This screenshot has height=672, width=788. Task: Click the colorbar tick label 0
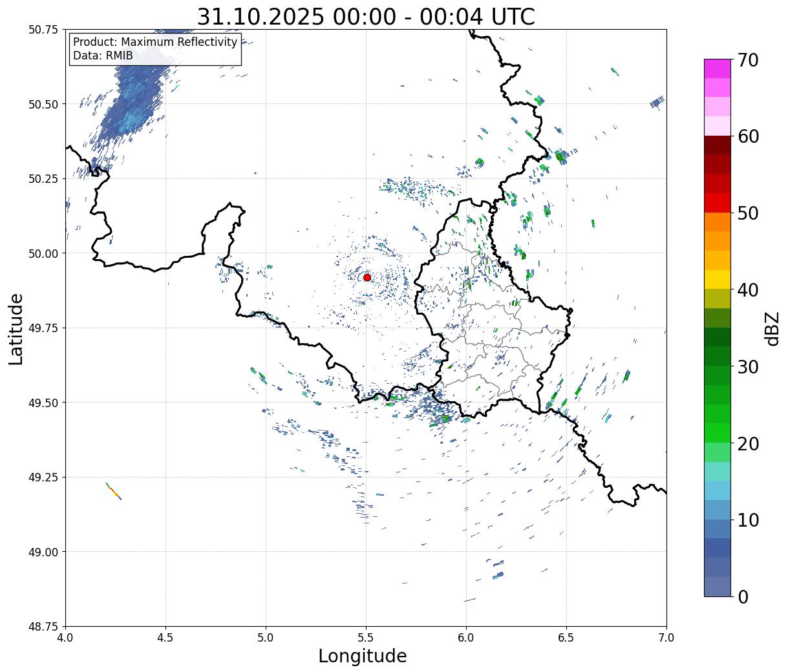743,597
